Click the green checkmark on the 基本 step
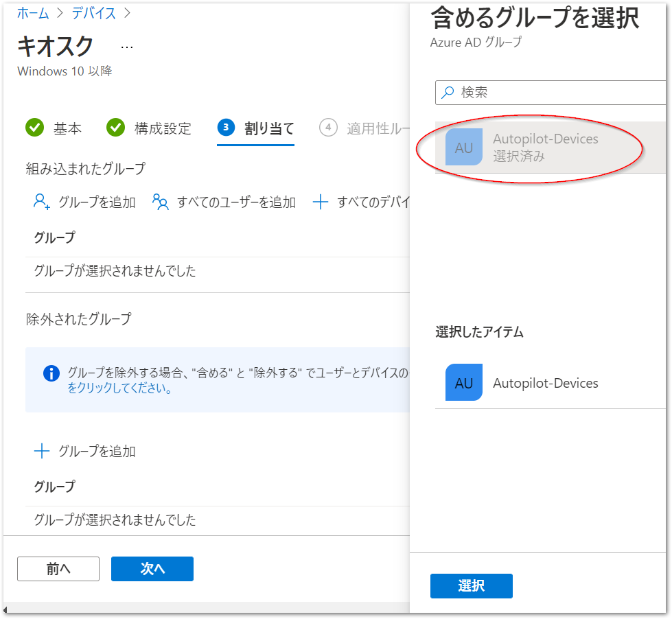 [34, 128]
